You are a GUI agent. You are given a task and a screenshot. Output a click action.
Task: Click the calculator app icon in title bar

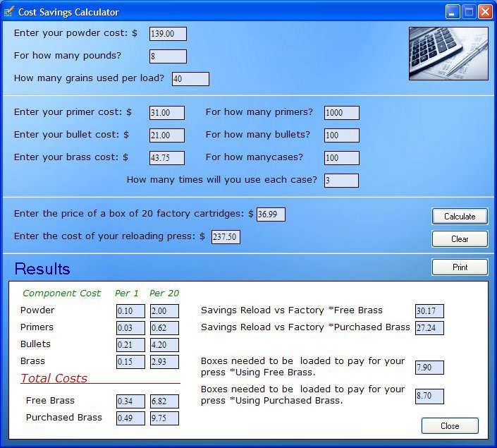pos(9,12)
